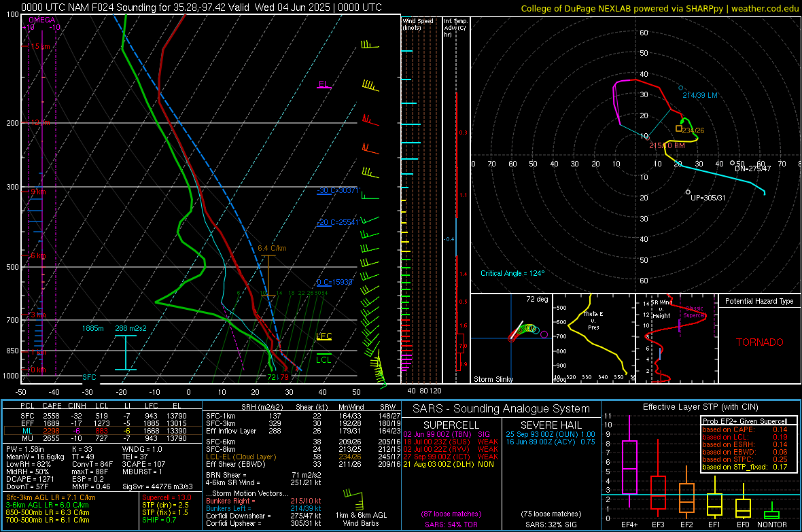Click the SigSvr = 44776 m3/s3 value
The width and height of the screenshot is (802, 532).
click(x=158, y=486)
